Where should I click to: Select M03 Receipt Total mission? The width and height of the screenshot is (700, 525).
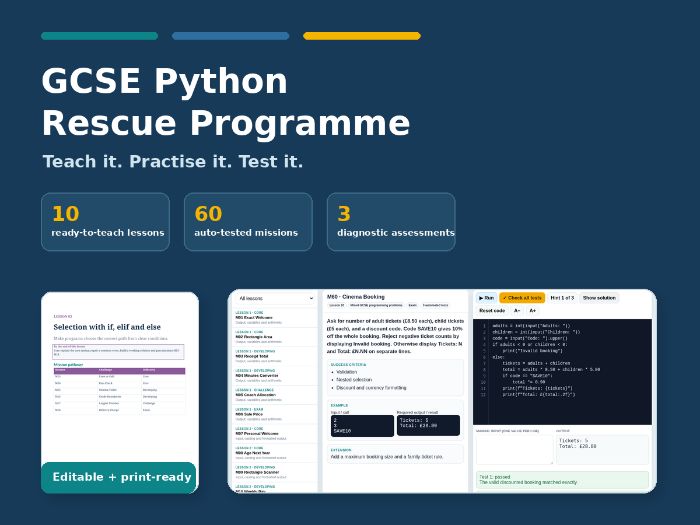point(275,356)
